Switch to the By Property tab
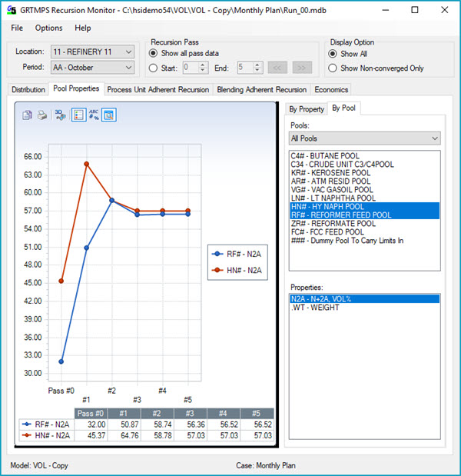This screenshot has height=476, width=461. click(x=307, y=109)
